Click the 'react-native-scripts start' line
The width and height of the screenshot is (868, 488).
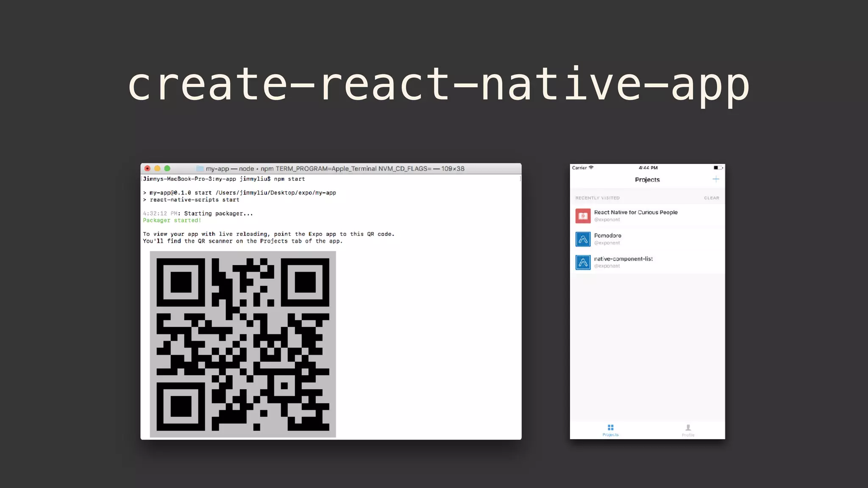pos(191,200)
